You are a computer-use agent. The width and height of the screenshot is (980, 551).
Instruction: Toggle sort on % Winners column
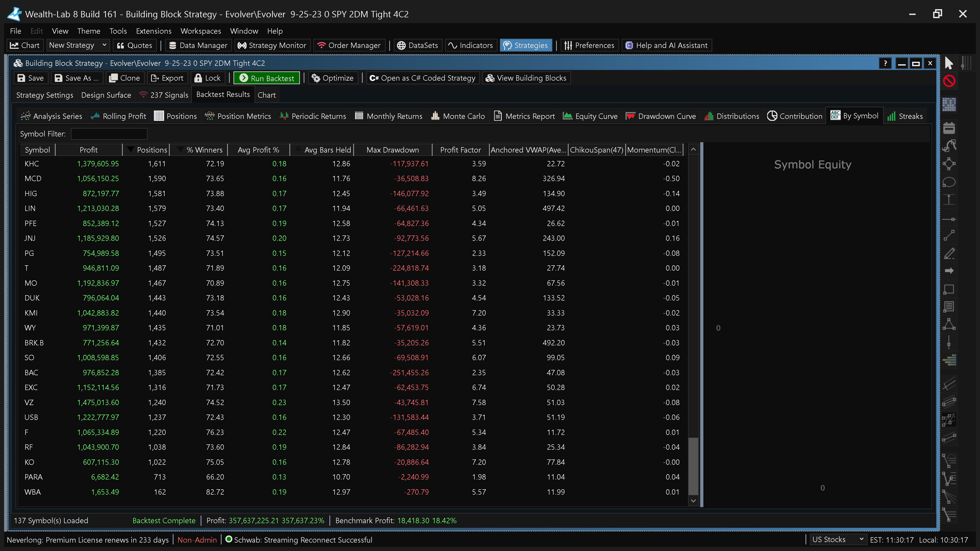tap(204, 150)
